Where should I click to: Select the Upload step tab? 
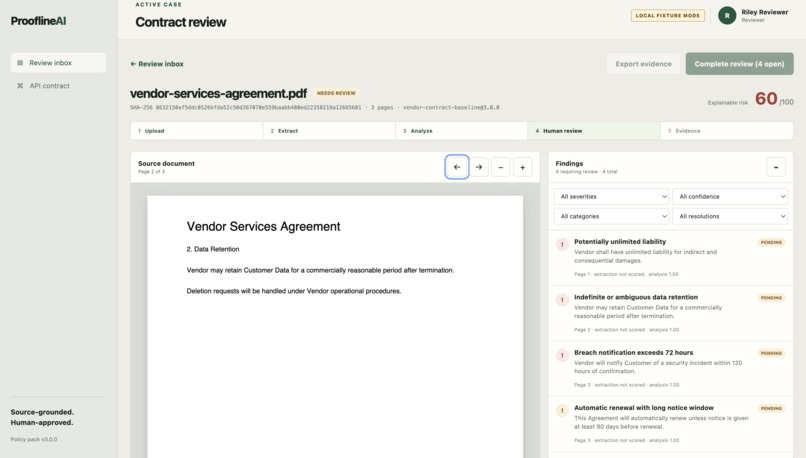click(x=197, y=131)
